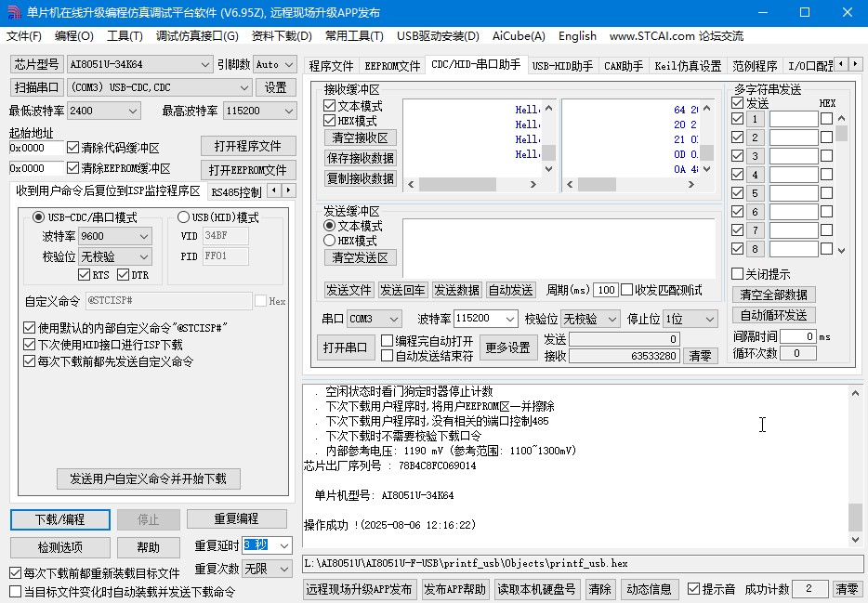Switch to the 程序文件 tab

point(331,66)
